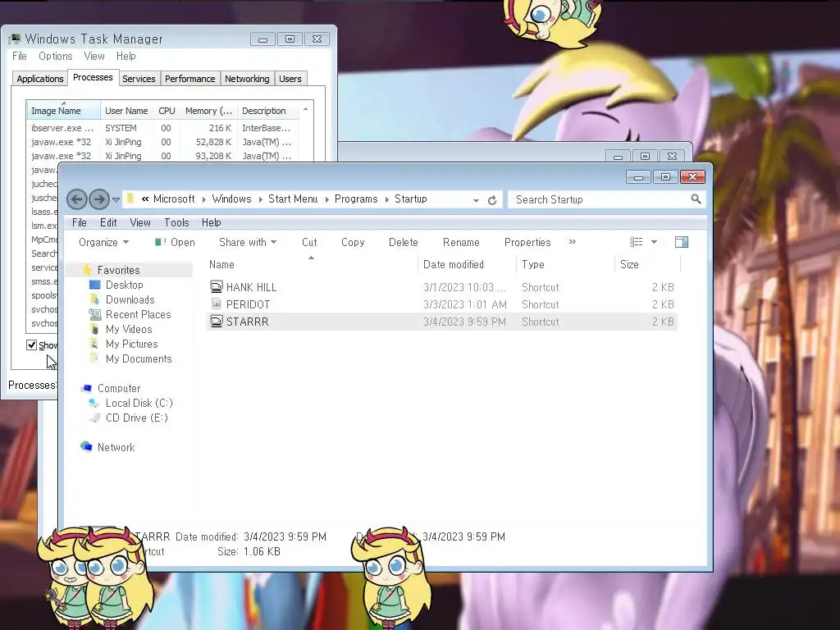
Task: Go back using Explorer back arrow
Action: (x=76, y=199)
